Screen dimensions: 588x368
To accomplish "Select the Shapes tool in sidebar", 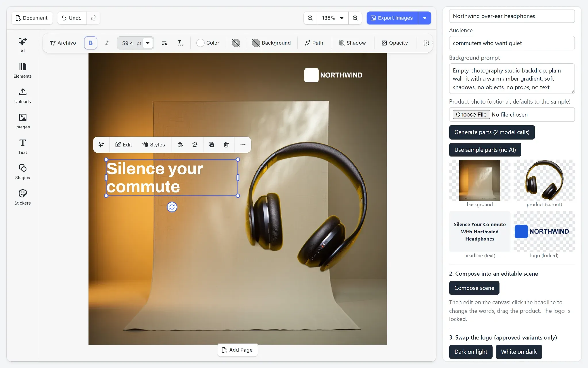I will tap(22, 172).
